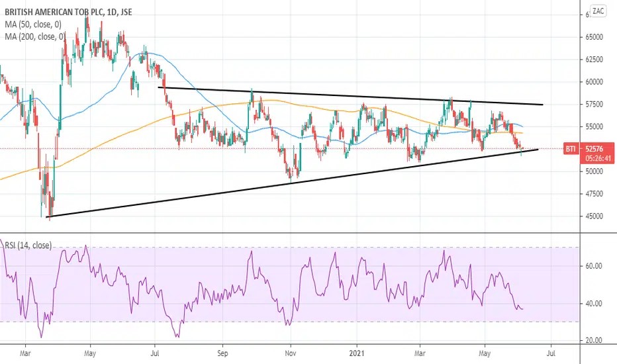Click the 55000 price axis label
The image size is (617, 364).
tap(594, 126)
